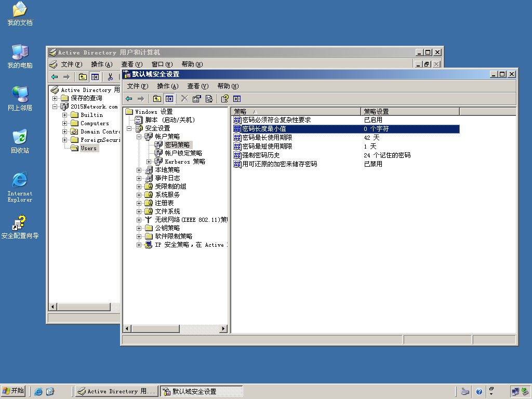
Task: Expand 公钥策略 tree node
Action: 139,228
